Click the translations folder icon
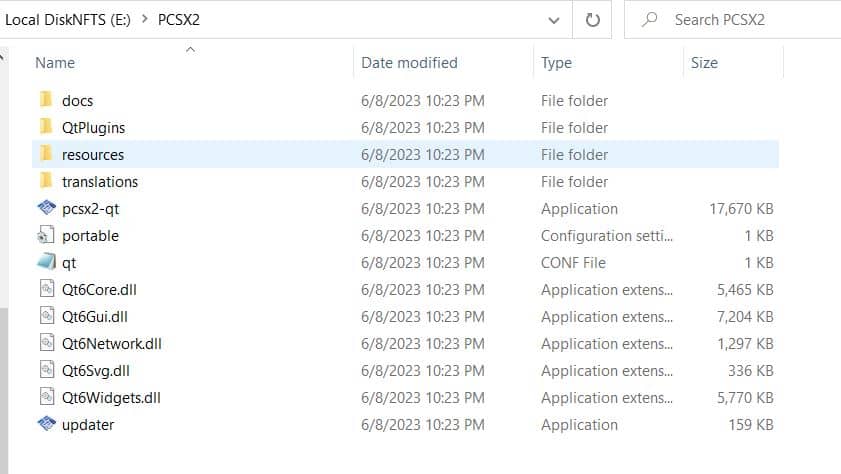Screen dimensions: 841x474 tap(46, 180)
